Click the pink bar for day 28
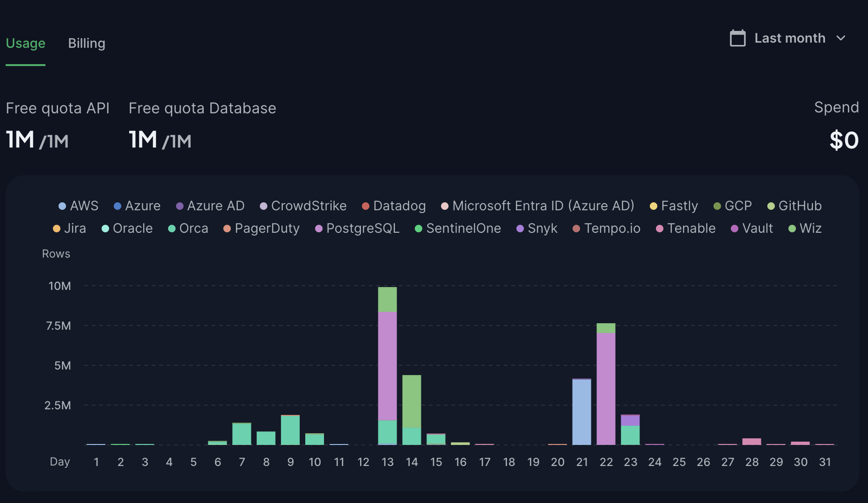 (752, 441)
